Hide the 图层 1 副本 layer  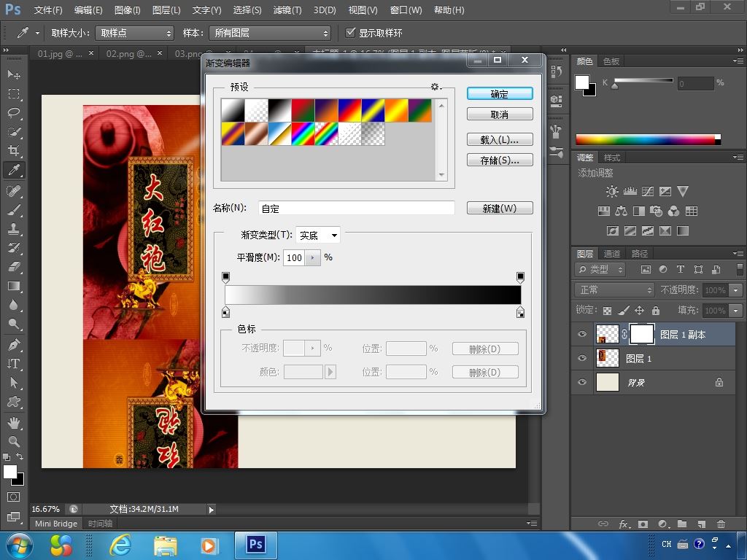point(582,335)
